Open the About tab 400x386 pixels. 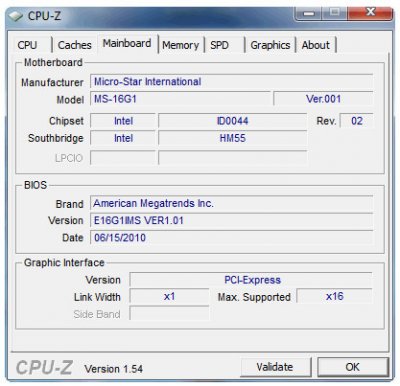[315, 45]
